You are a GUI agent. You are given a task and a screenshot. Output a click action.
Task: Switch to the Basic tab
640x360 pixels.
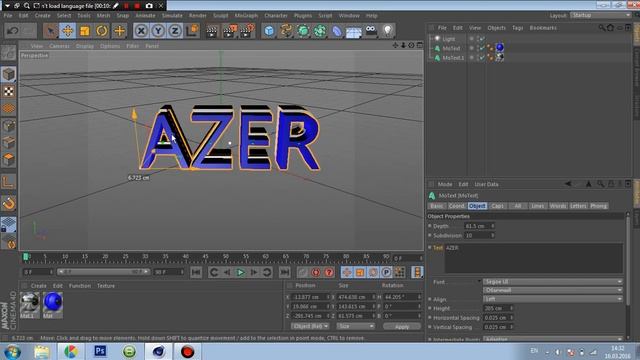click(x=436, y=206)
